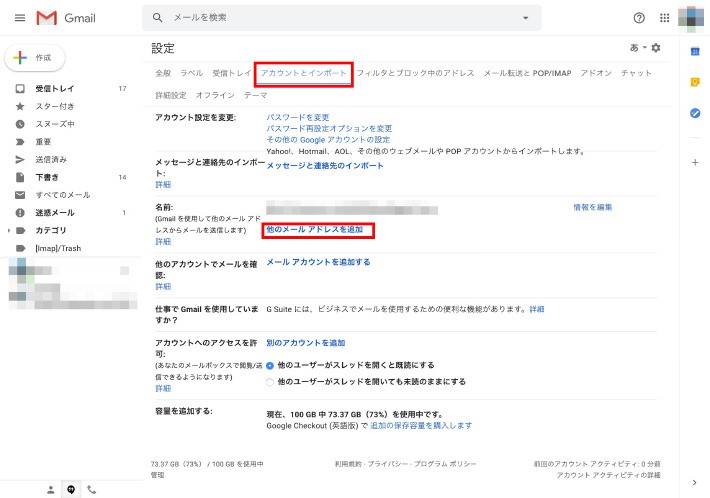Click the Gmail logo
The width and height of the screenshot is (710, 498).
(x=66, y=18)
